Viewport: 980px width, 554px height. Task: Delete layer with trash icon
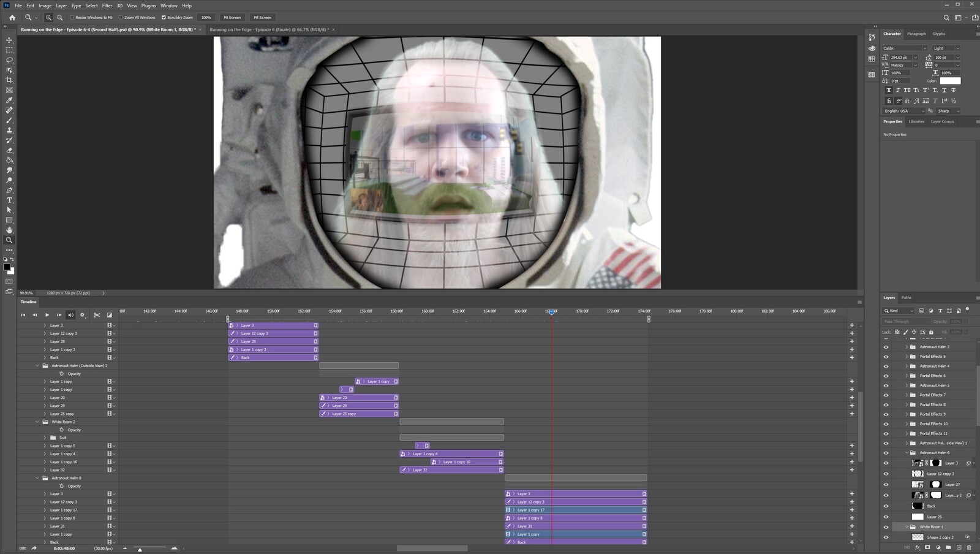click(969, 547)
